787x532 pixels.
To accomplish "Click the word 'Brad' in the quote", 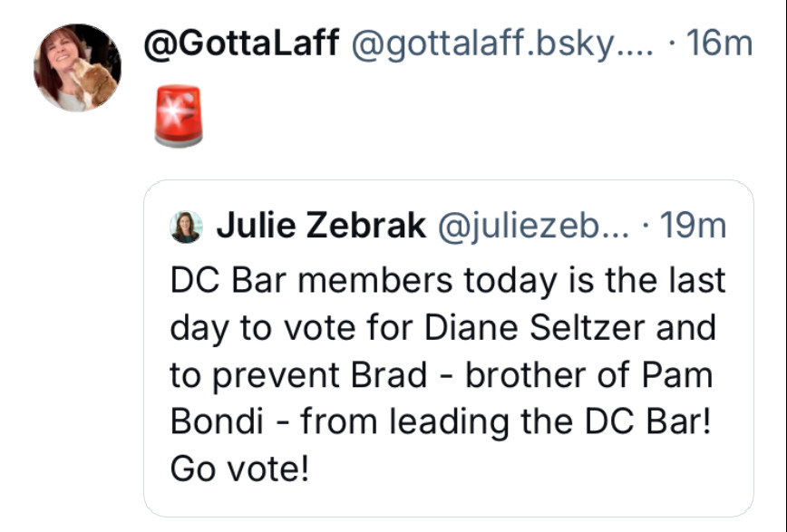I will tap(388, 375).
